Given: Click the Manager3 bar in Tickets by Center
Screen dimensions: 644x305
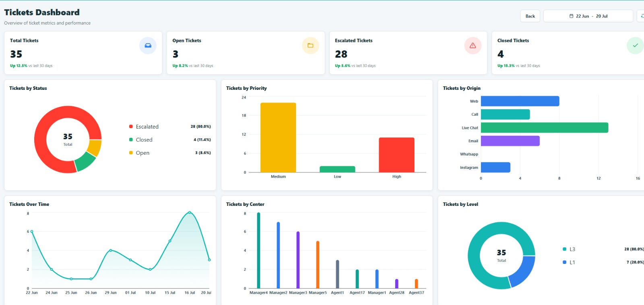Looking at the screenshot, I should 298,260.
